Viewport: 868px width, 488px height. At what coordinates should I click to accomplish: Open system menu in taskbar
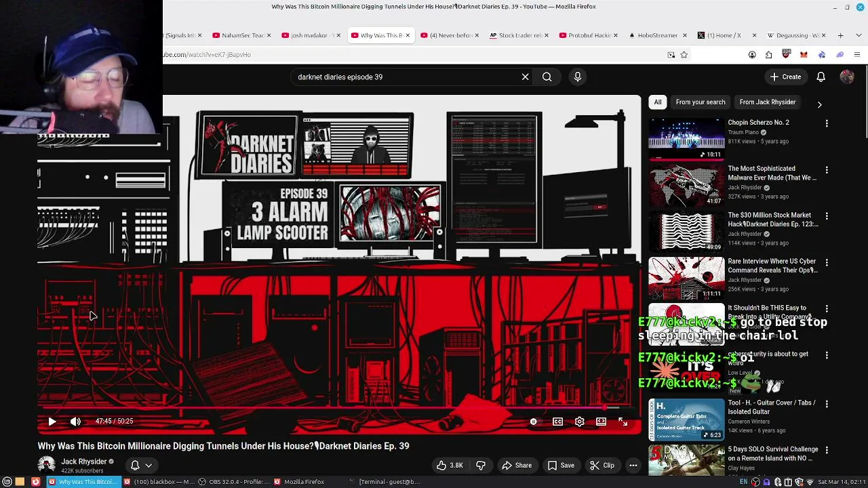7,482
